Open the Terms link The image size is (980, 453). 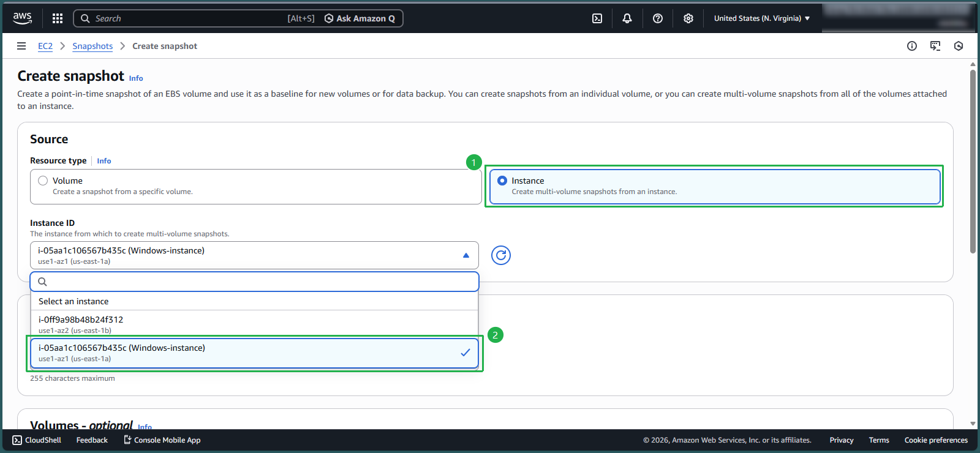pyautogui.click(x=879, y=440)
